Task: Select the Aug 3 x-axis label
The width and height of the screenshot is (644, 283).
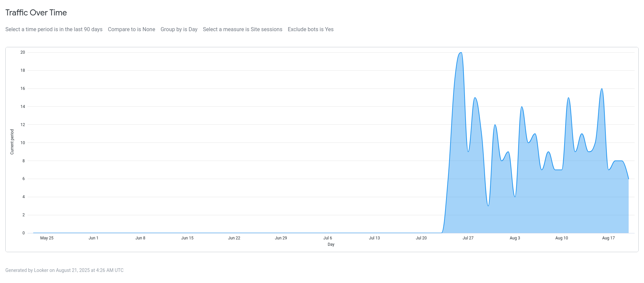Action: coord(515,238)
